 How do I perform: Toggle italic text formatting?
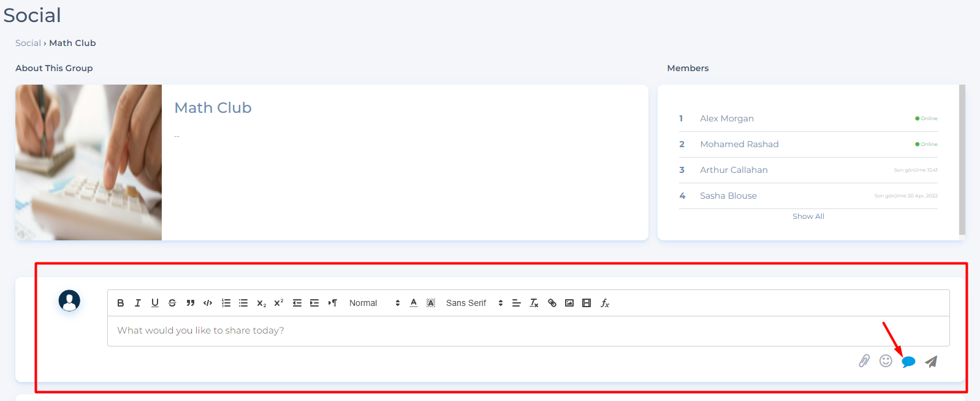click(138, 303)
